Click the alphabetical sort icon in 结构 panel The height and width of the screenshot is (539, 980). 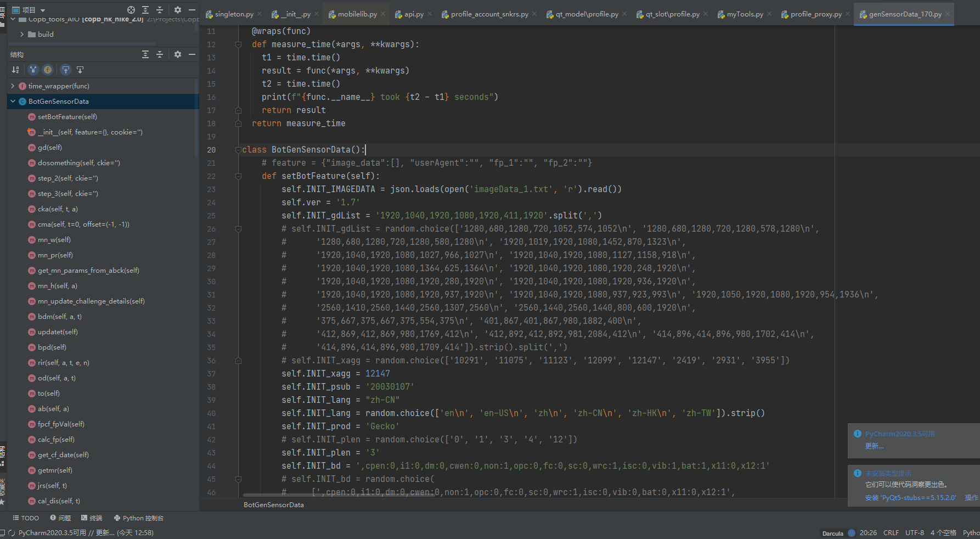[x=15, y=70]
